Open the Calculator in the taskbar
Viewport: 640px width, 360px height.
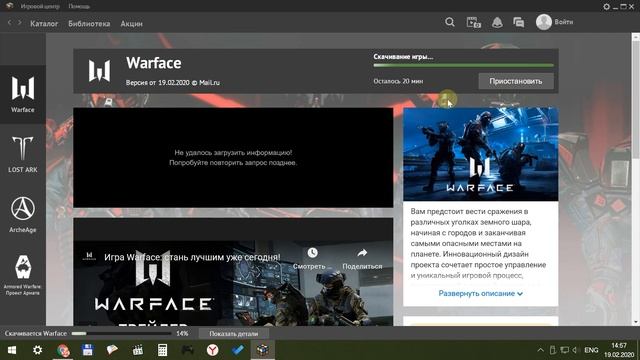(x=162, y=350)
